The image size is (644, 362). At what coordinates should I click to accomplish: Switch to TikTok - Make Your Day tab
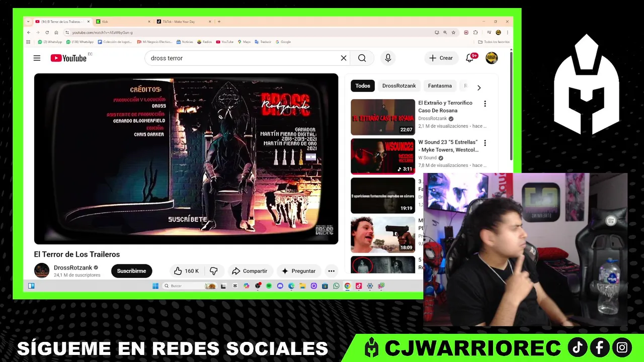click(183, 22)
